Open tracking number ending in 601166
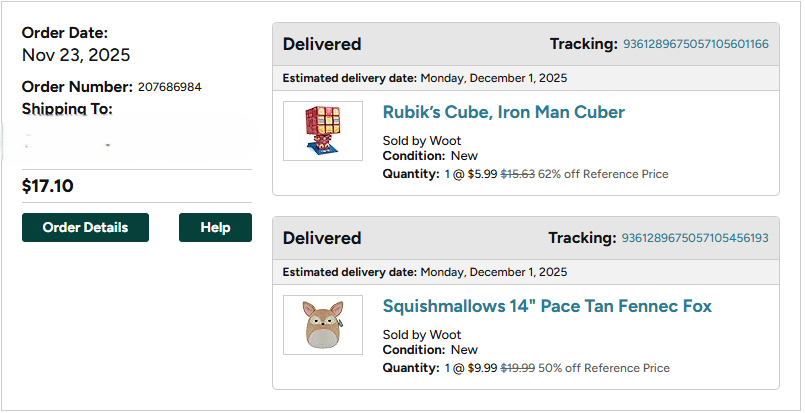 [695, 44]
